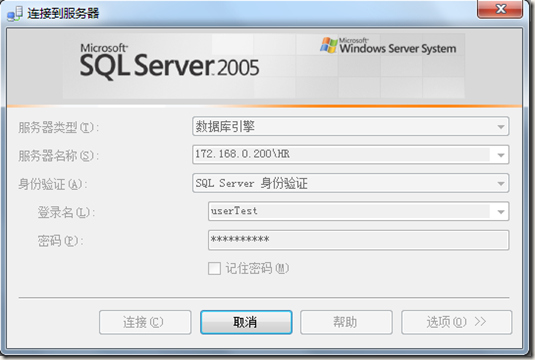Select the SQL Server 身份验证 text

click(251, 183)
